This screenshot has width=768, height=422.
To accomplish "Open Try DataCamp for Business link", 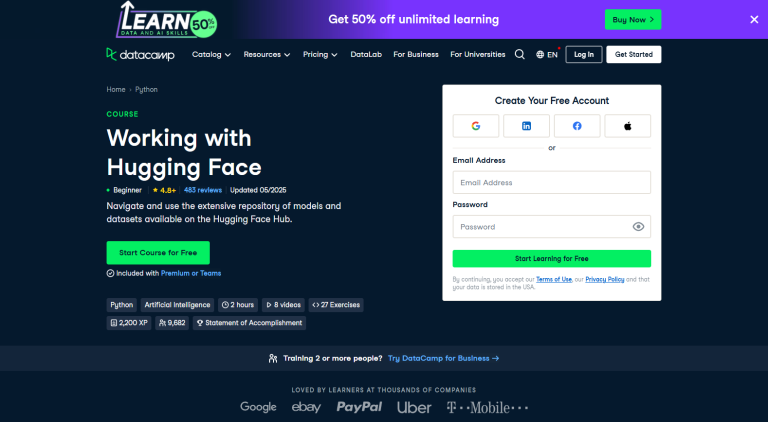I will pyautogui.click(x=443, y=358).
